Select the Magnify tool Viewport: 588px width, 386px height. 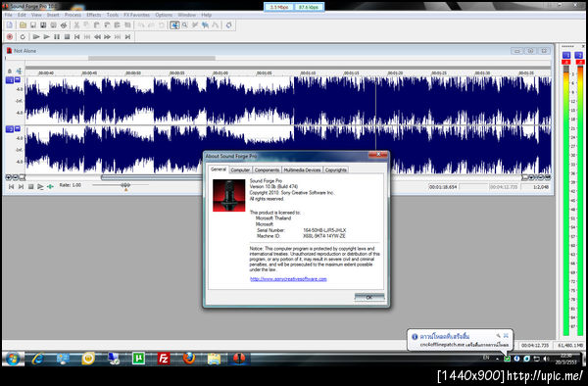[x=184, y=25]
